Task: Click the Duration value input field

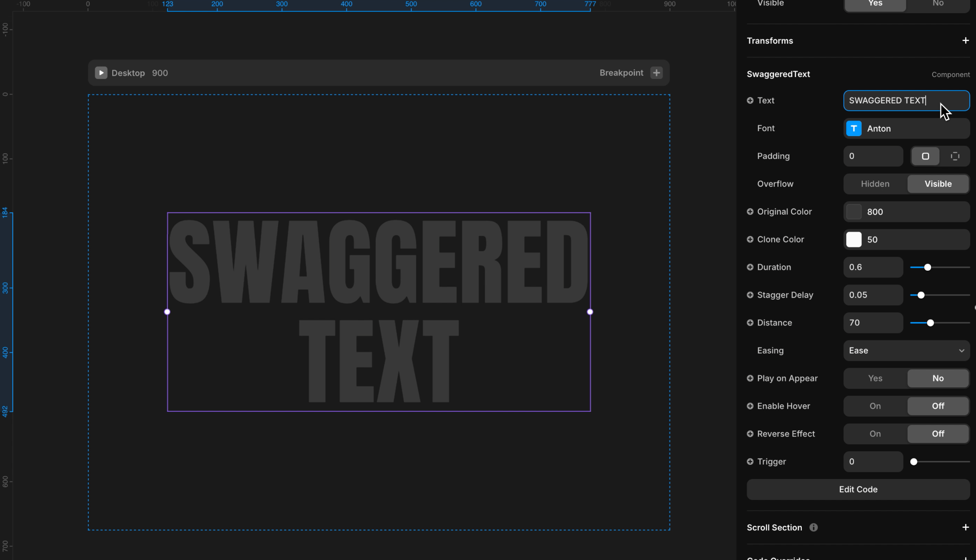Action: coord(873,267)
